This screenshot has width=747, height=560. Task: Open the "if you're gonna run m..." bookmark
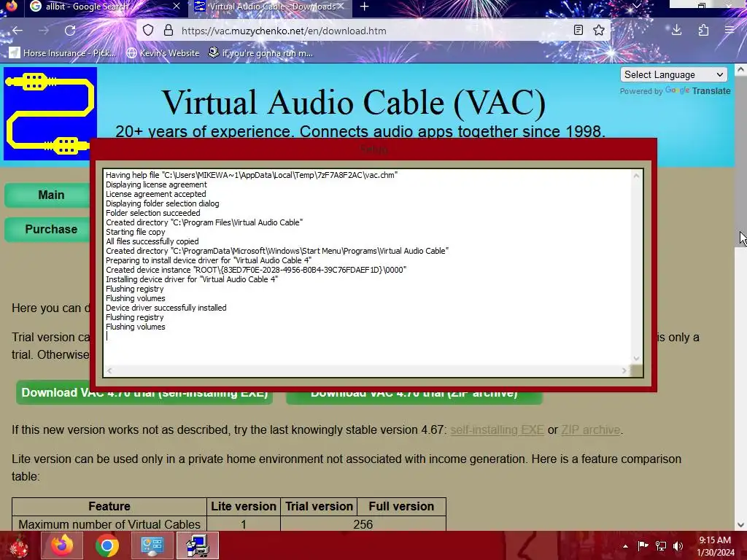click(x=260, y=52)
